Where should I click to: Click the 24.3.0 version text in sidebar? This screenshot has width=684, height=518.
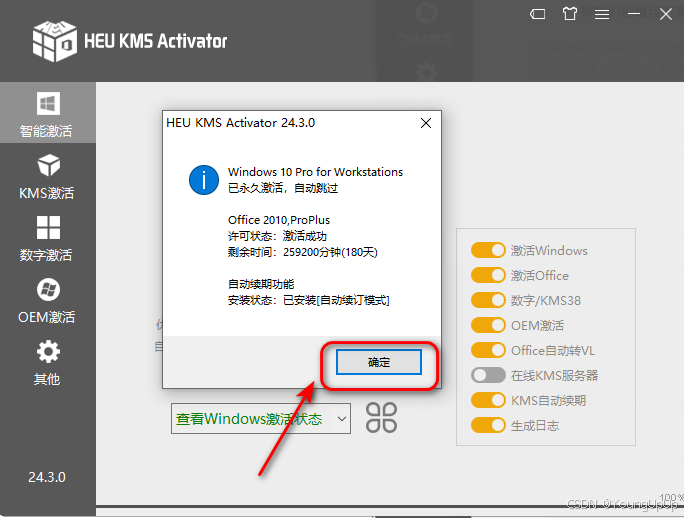click(47, 477)
